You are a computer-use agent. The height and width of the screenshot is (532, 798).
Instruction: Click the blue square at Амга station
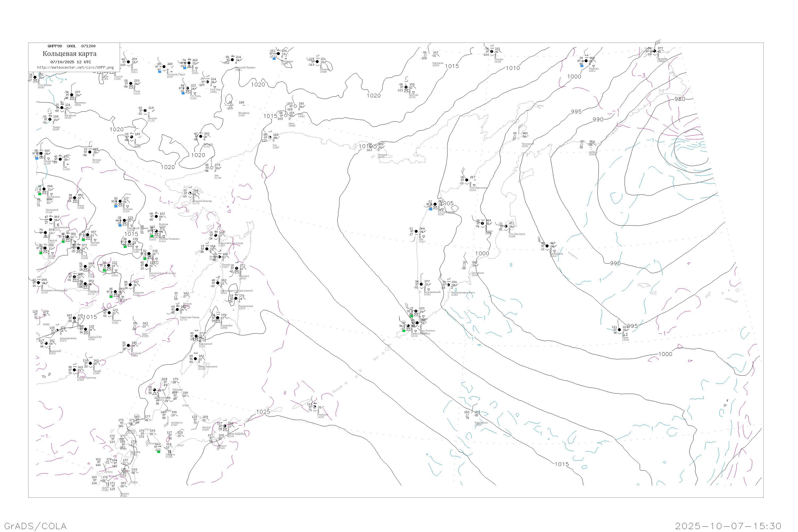185,68
